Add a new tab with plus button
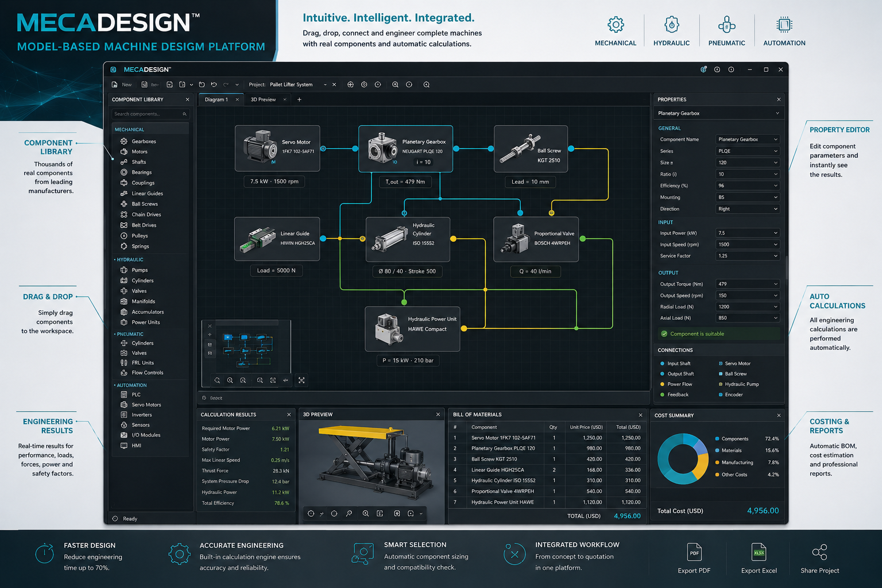The width and height of the screenshot is (882, 588). (299, 99)
